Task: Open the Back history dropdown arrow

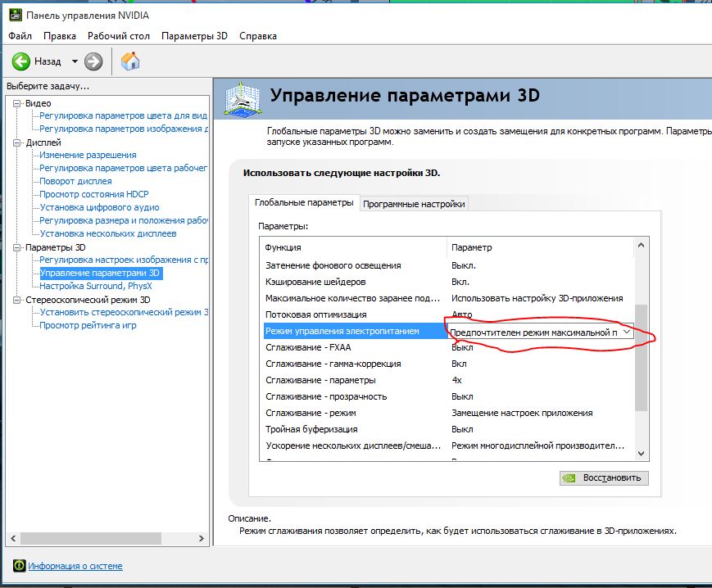Action: (75, 61)
